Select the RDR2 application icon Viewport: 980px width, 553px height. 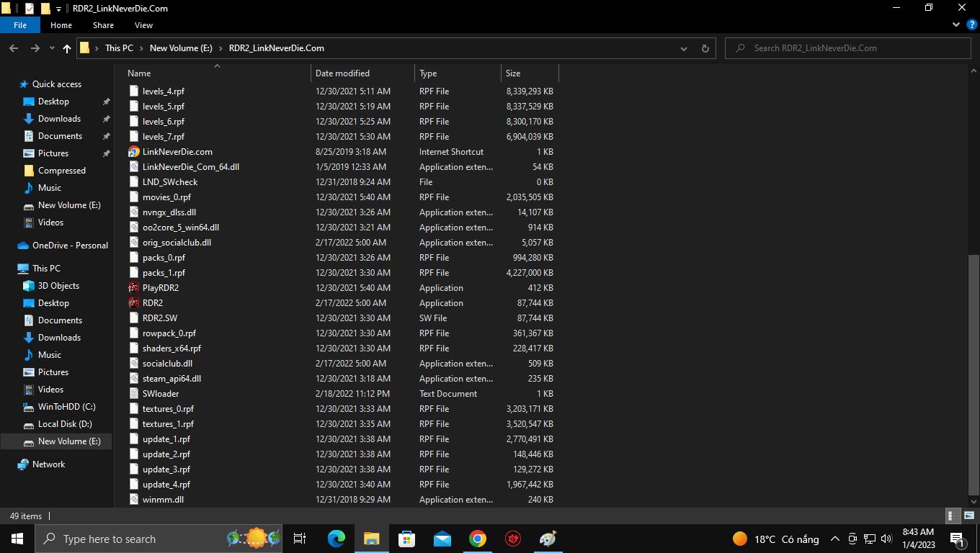click(133, 303)
